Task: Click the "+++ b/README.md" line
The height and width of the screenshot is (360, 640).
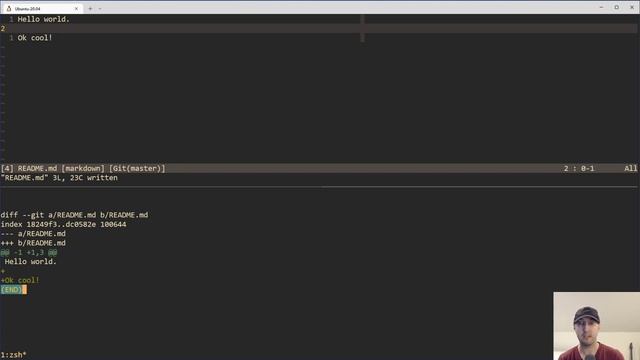Action: coord(33,243)
